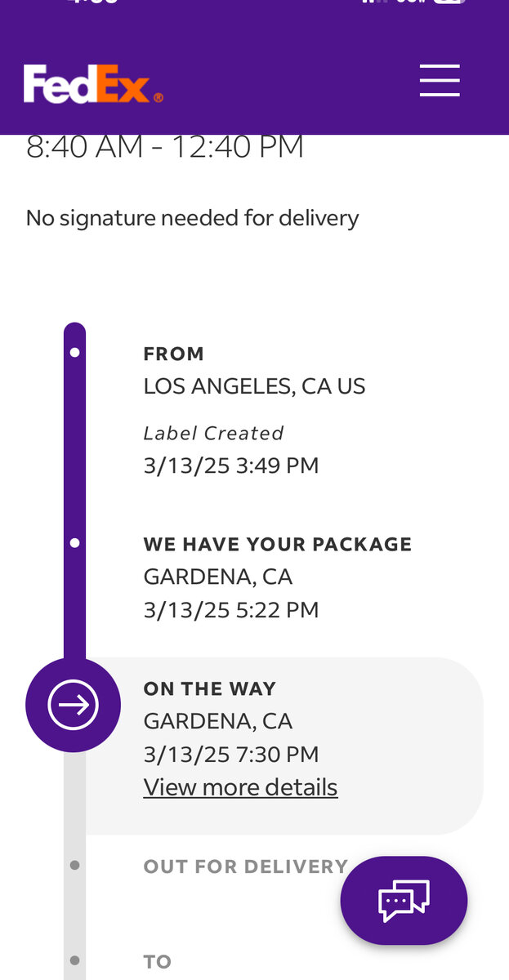Tap the delivery window 8:40 AM - 12:40 PM
The image size is (509, 980).
(x=165, y=148)
